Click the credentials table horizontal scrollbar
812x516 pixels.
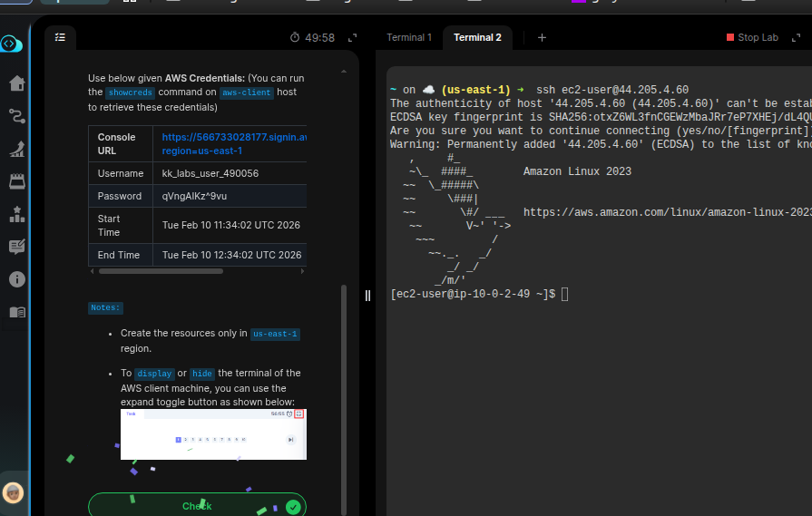point(161,271)
